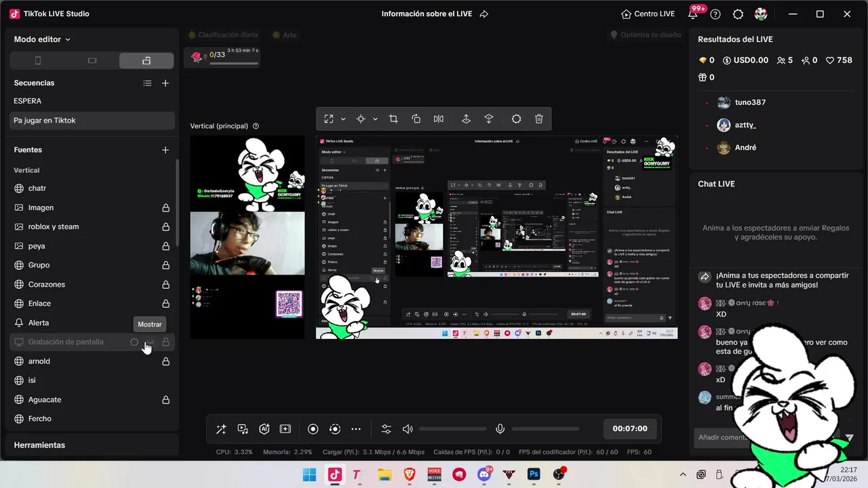The image size is (868, 488).
Task: Expand the Herramientas panel
Action: (x=92, y=445)
